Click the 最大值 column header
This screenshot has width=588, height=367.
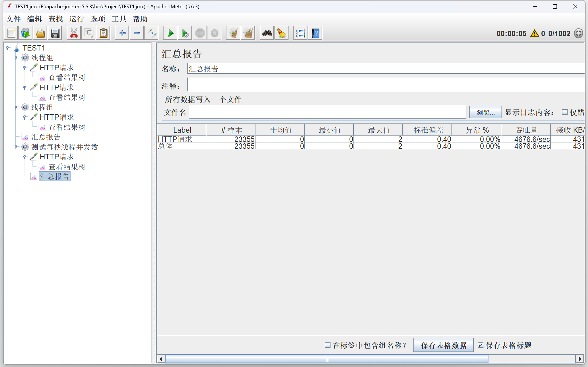(x=378, y=130)
